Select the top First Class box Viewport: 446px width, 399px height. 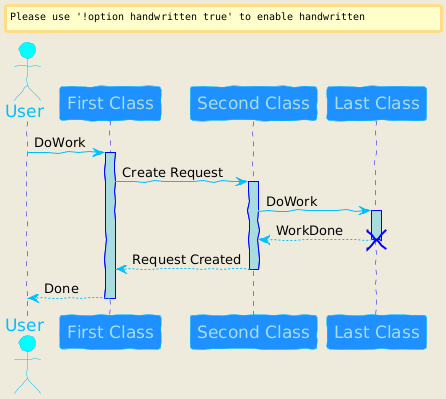pos(110,103)
